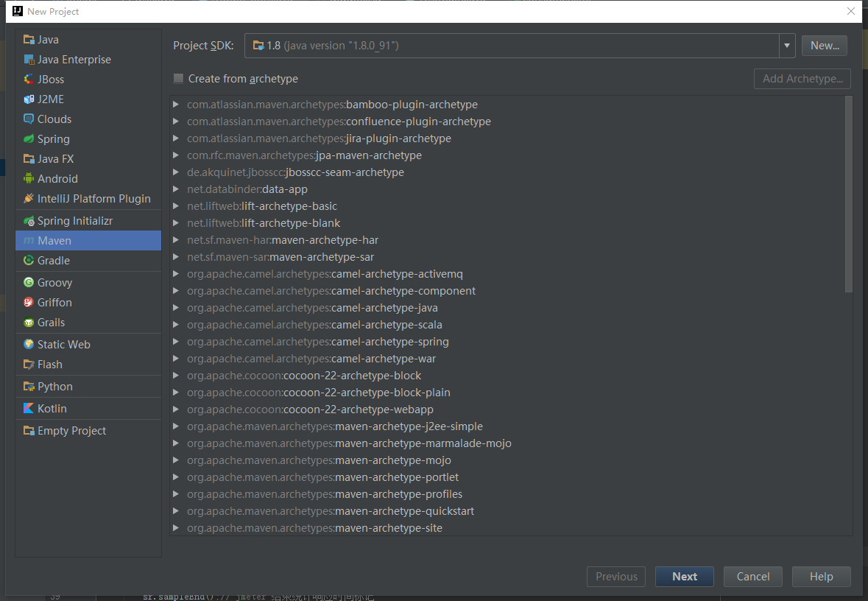Select maven-archetype-portlet entry
The width and height of the screenshot is (868, 601).
[x=322, y=477]
